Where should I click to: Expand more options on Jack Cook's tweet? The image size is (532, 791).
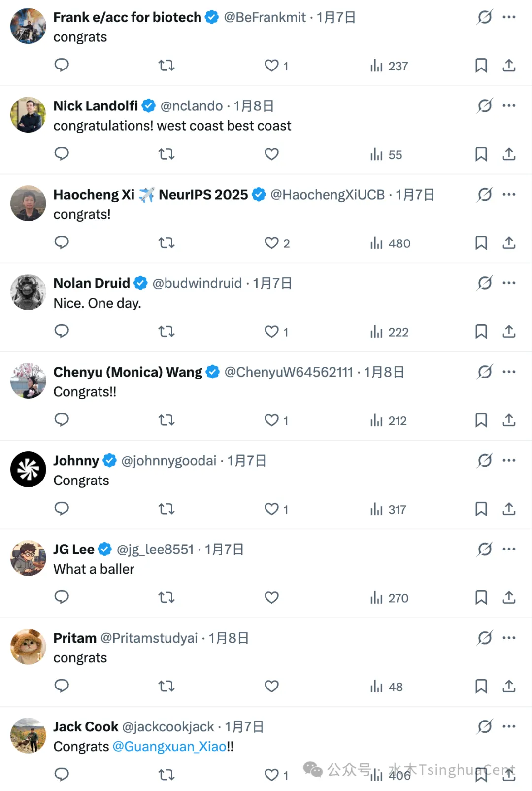[509, 727]
